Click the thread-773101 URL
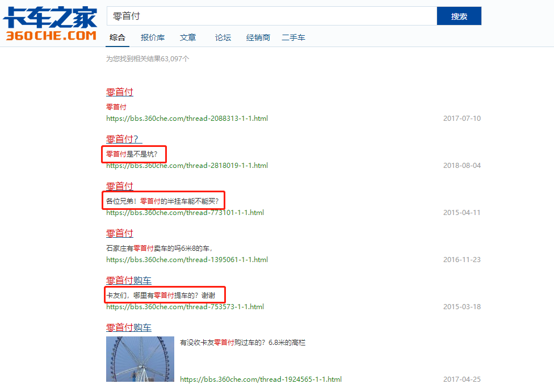Viewport: 554px width, 392px height. point(185,213)
